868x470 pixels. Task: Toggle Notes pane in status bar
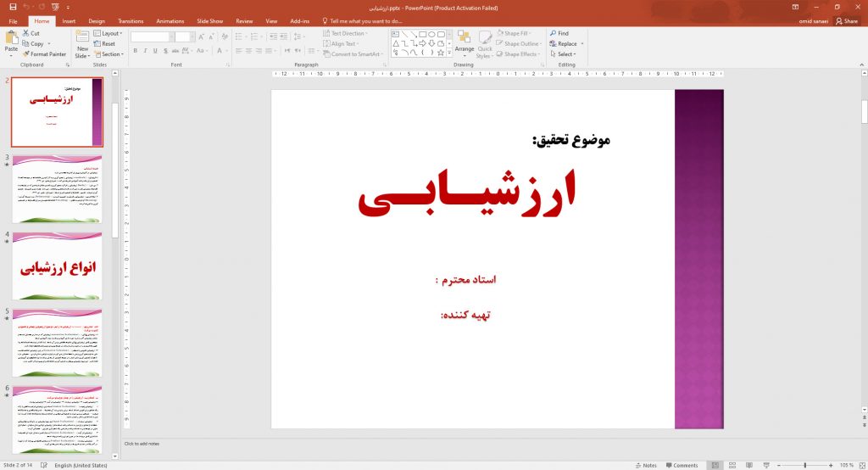click(x=646, y=465)
